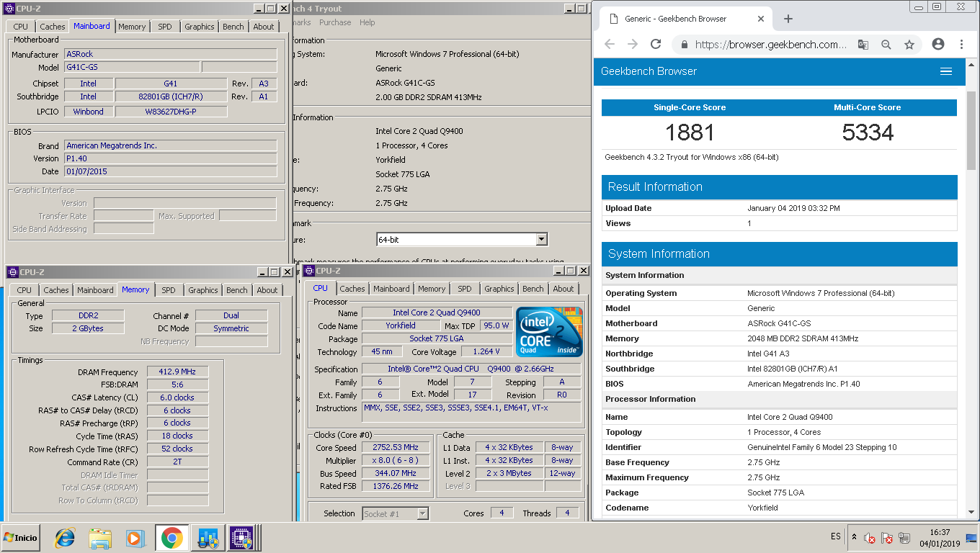Switch to CPU-Z taskbar icon
The width and height of the screenshot is (980, 553).
click(241, 538)
